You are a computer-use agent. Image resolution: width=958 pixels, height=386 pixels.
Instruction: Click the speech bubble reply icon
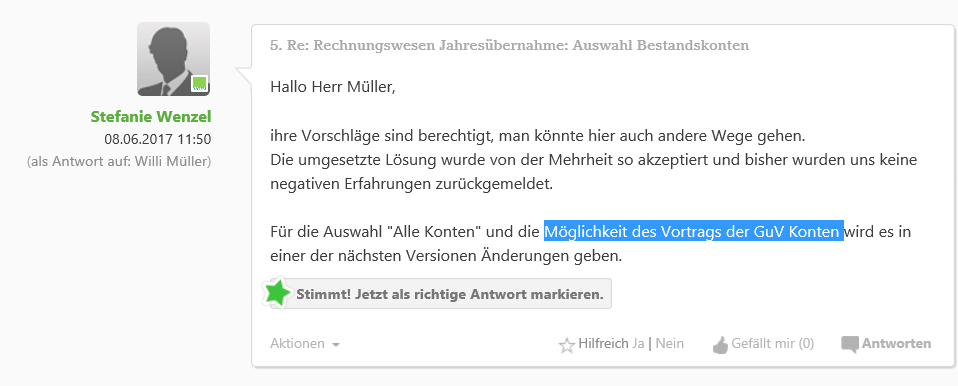[x=850, y=344]
